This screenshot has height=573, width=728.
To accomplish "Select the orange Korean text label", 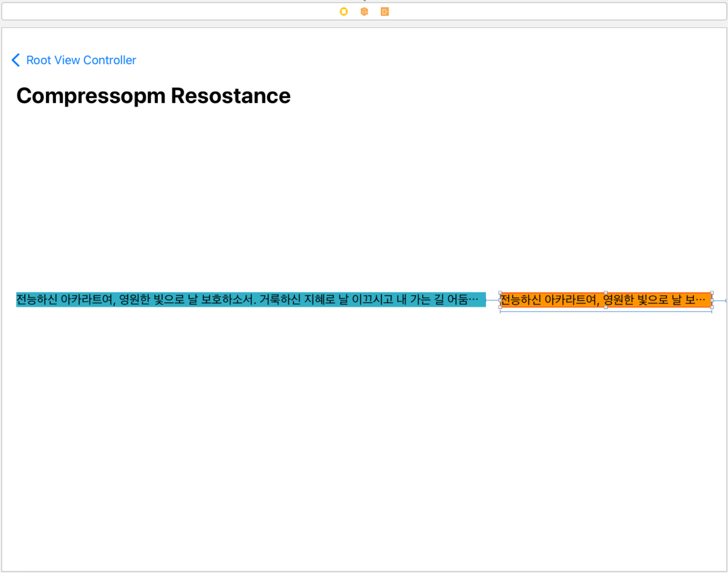I will tap(606, 299).
